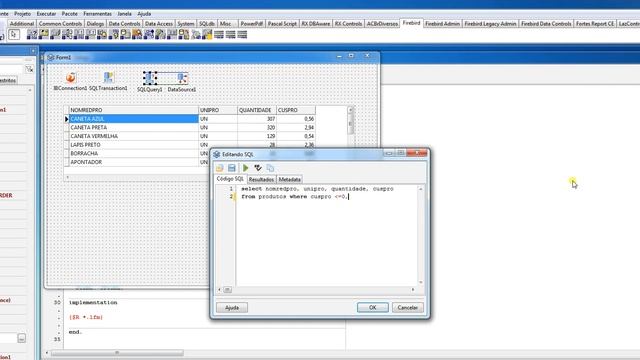Switch to Metadata tab in Editando SQL

point(289,180)
